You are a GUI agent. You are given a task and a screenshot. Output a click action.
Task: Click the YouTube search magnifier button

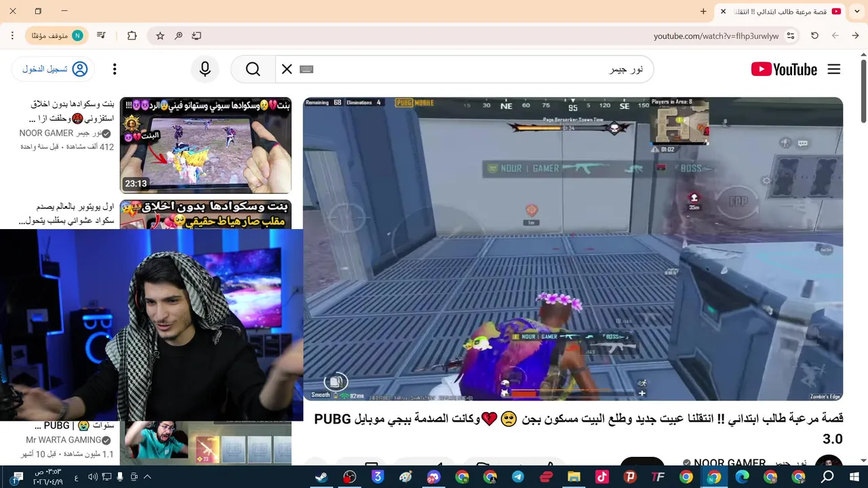coord(253,69)
